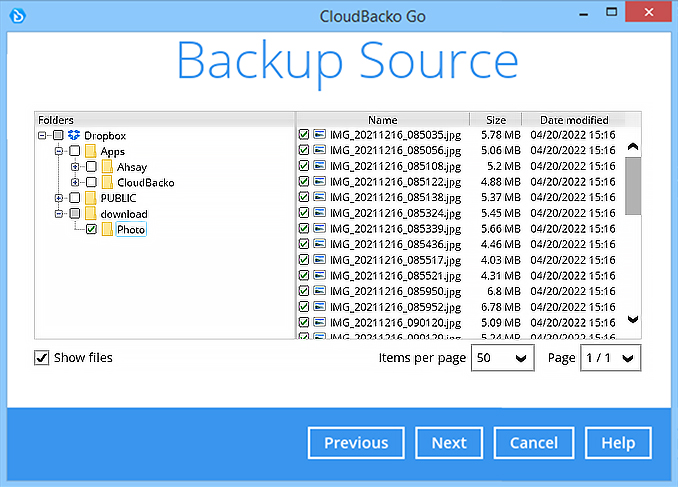Select the Photo folder label
Viewport: 678px width, 487px height.
[131, 229]
